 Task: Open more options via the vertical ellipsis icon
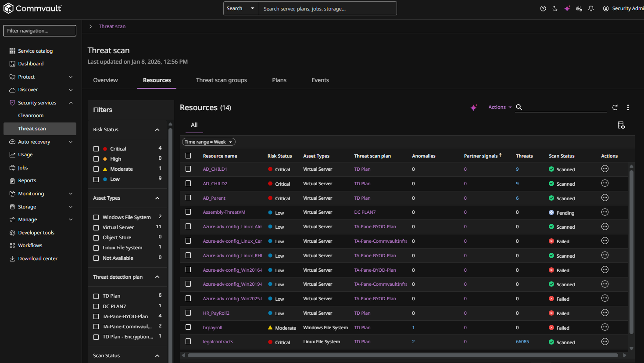click(628, 107)
